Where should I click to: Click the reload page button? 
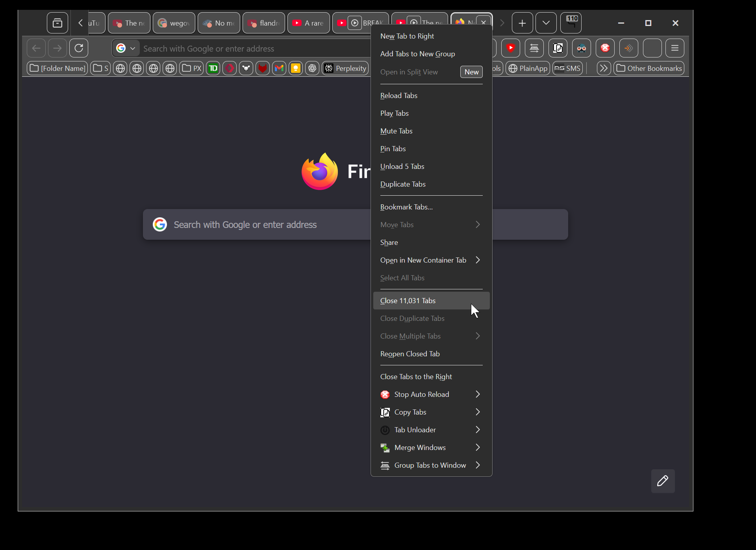coord(79,48)
